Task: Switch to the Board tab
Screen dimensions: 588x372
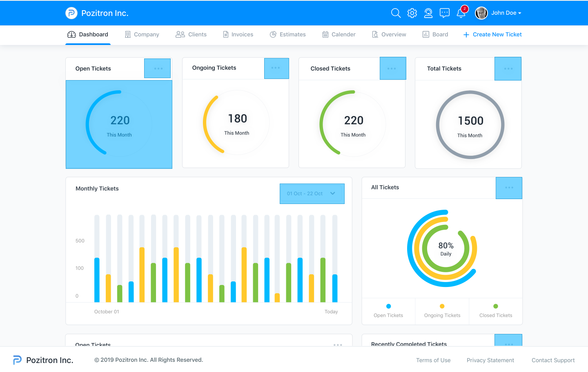Action: coord(435,34)
